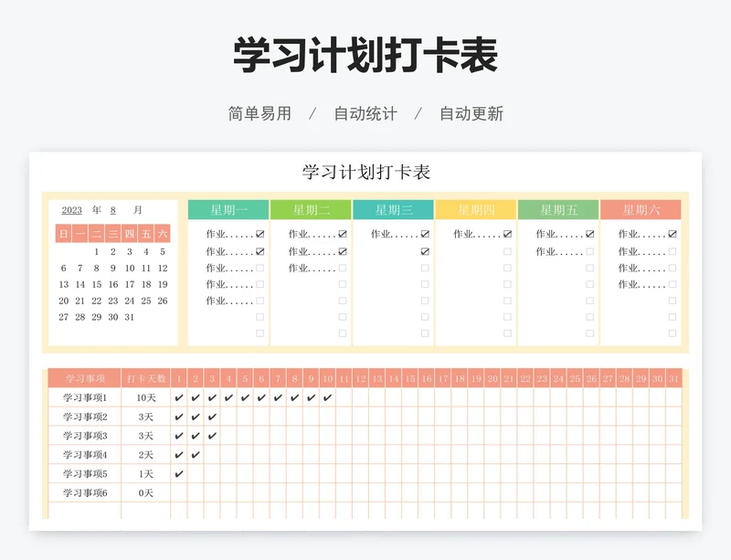Screen dimensions: 731x560
Task: Toggle the first 作业 checkbox under 星期二
Action: coord(343,234)
